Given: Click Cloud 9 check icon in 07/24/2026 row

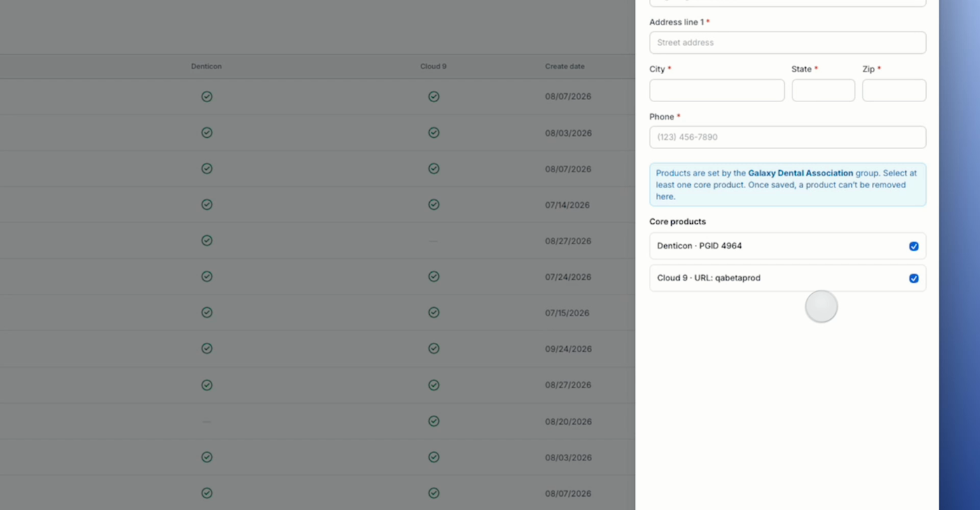Looking at the screenshot, I should 434,276.
